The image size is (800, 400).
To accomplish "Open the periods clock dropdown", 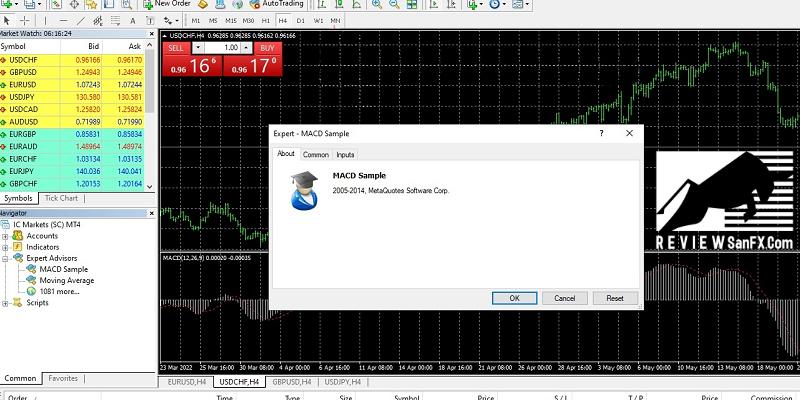I will pyautogui.click(x=504, y=4).
